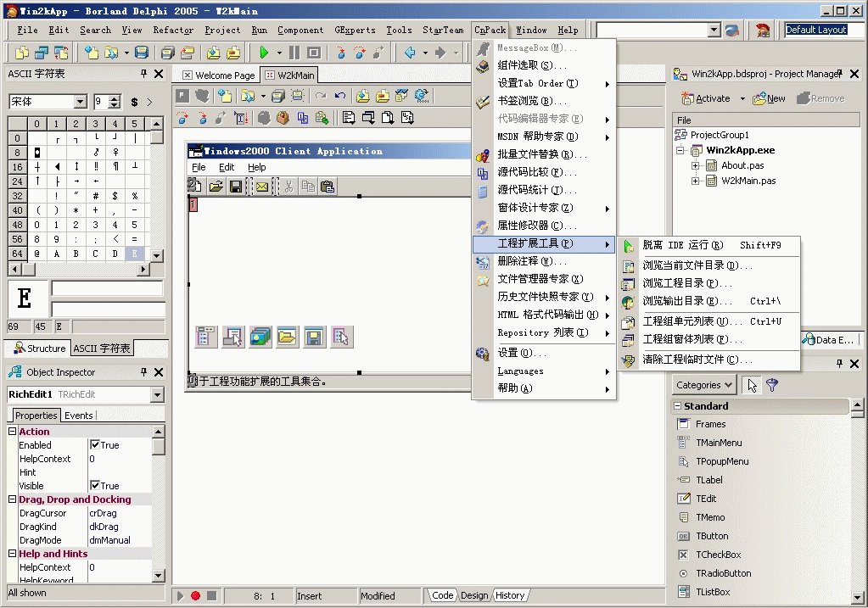Click the green Run arrow in toolbar

point(265,53)
